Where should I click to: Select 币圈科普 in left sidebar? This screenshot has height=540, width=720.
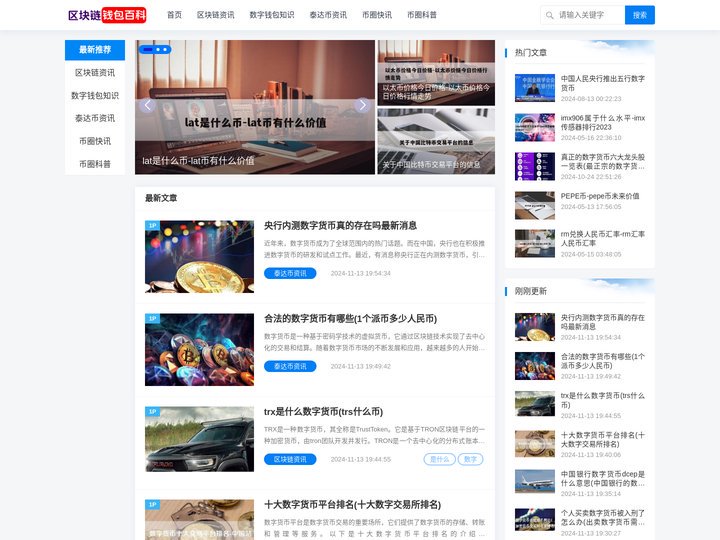coord(95,164)
